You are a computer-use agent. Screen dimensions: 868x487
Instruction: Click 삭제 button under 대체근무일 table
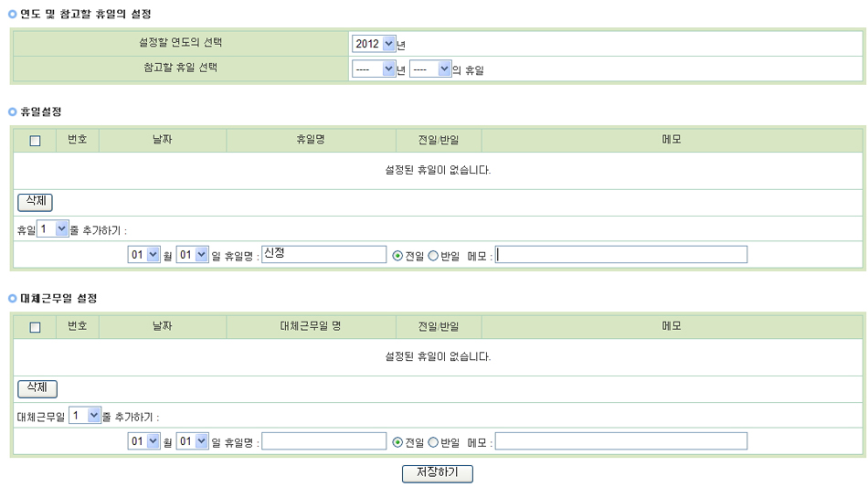tap(37, 389)
